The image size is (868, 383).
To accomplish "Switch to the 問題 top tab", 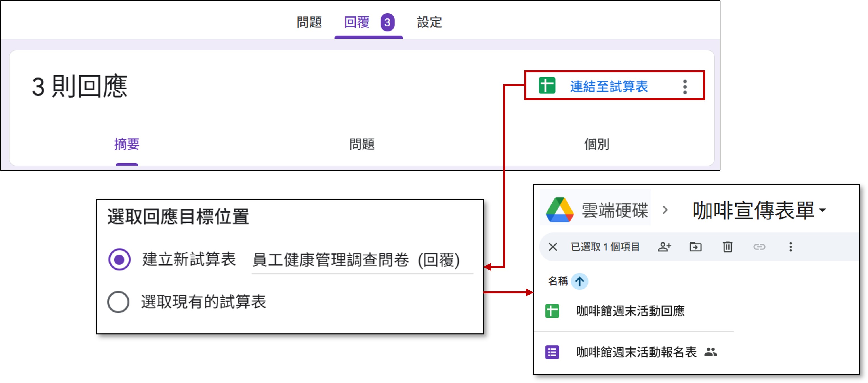I will pos(309,22).
